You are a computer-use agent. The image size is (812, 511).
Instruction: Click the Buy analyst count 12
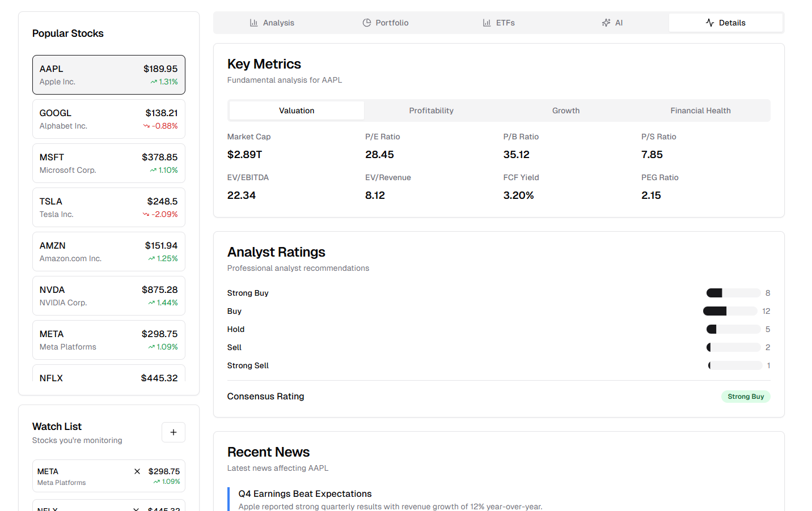pyautogui.click(x=766, y=311)
